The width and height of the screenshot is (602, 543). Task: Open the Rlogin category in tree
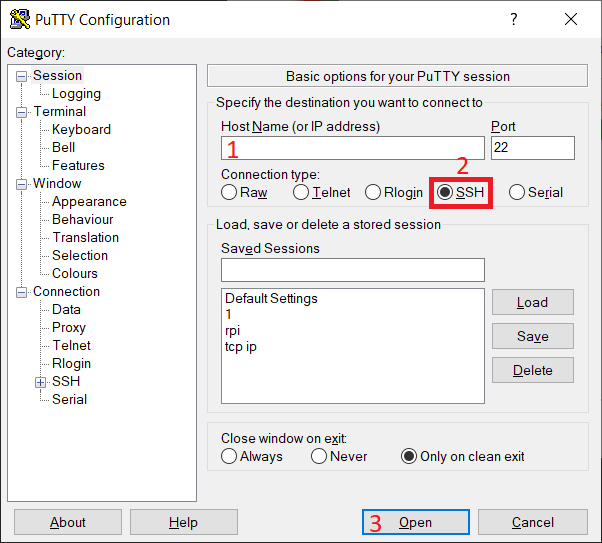[71, 363]
